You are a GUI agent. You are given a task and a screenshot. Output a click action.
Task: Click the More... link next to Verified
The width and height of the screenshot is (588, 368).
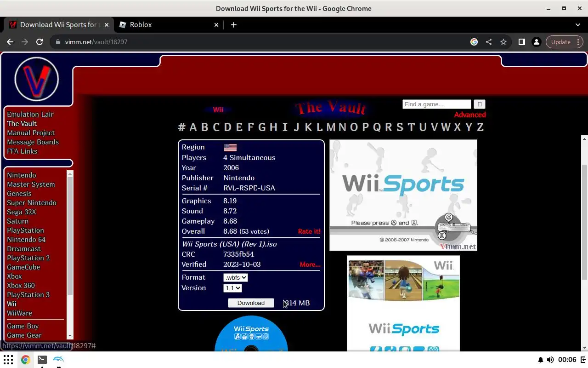point(310,264)
